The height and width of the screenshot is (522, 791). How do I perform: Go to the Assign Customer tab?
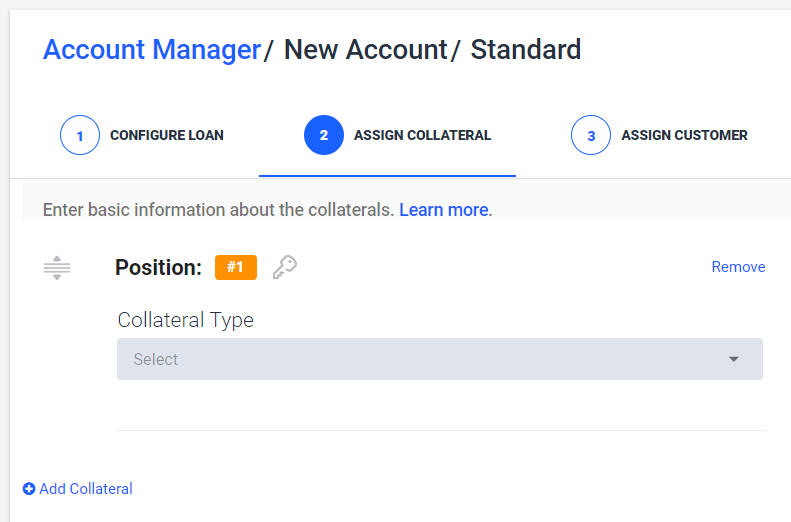[659, 135]
